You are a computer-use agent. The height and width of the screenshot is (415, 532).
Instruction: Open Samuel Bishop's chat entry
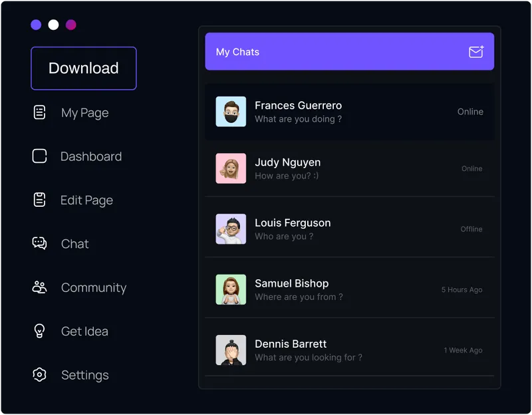[x=349, y=289]
